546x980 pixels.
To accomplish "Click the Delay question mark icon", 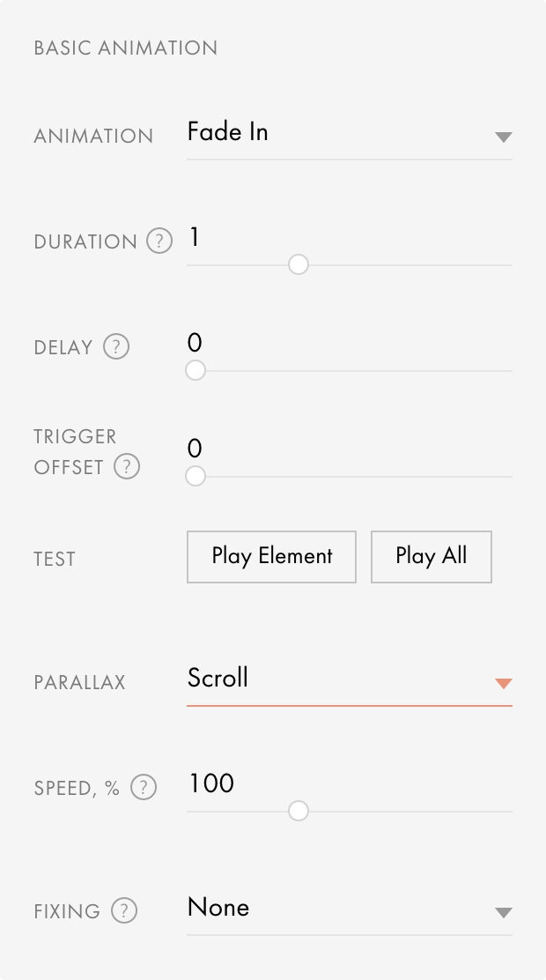I will [x=115, y=347].
